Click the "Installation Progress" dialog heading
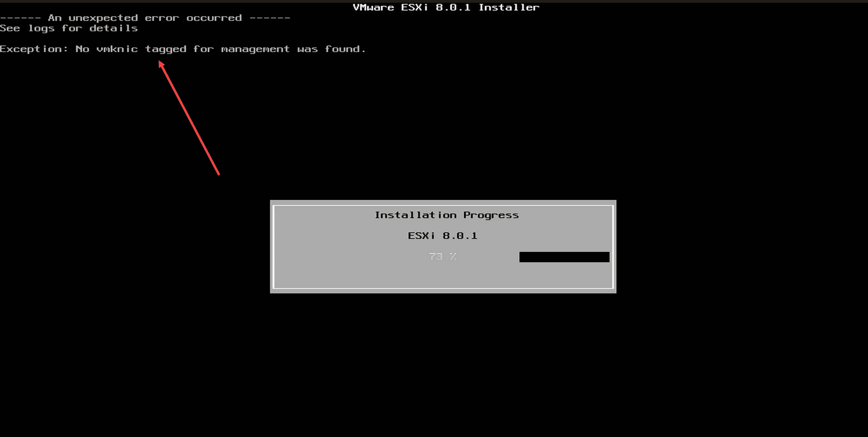 [x=447, y=215]
